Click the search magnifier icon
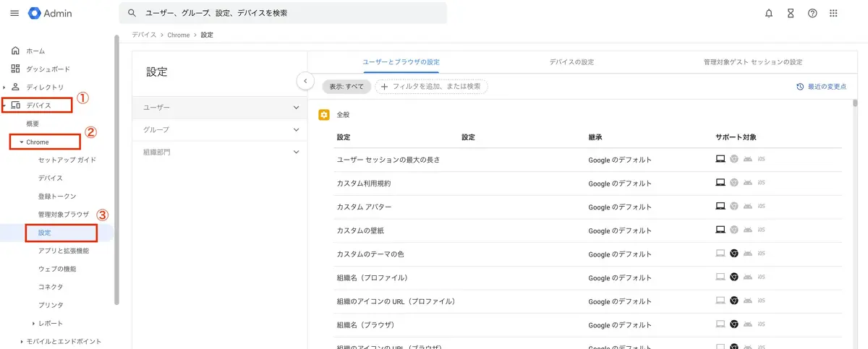The image size is (868, 349). tap(132, 13)
